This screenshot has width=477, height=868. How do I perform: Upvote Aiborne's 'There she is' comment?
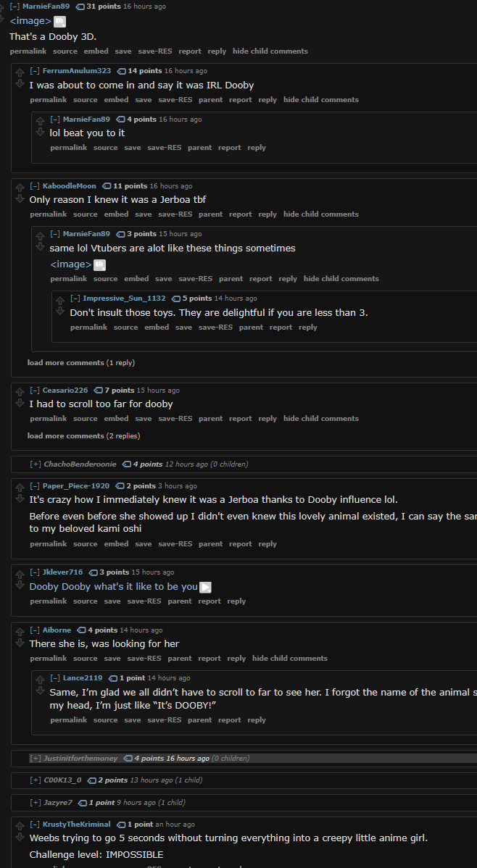20,632
